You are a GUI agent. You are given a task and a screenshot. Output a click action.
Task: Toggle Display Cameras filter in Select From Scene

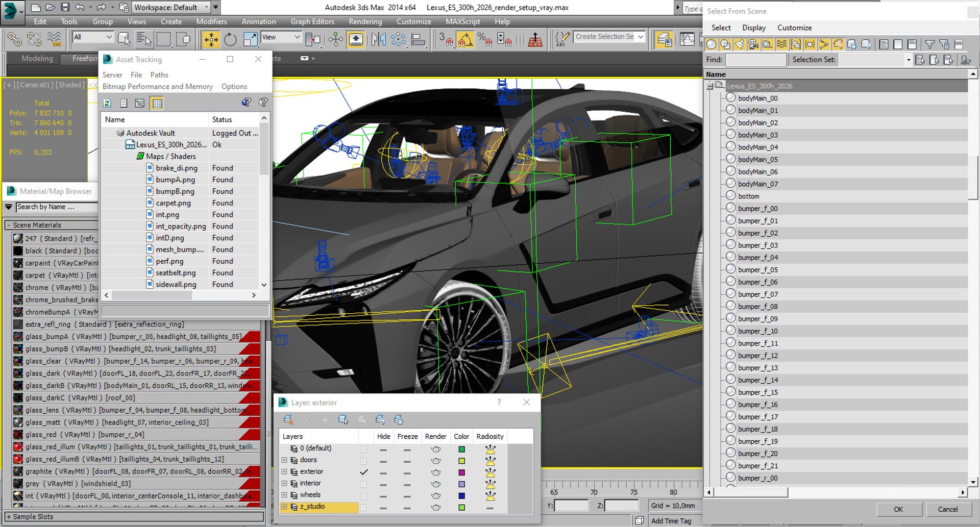tap(753, 44)
